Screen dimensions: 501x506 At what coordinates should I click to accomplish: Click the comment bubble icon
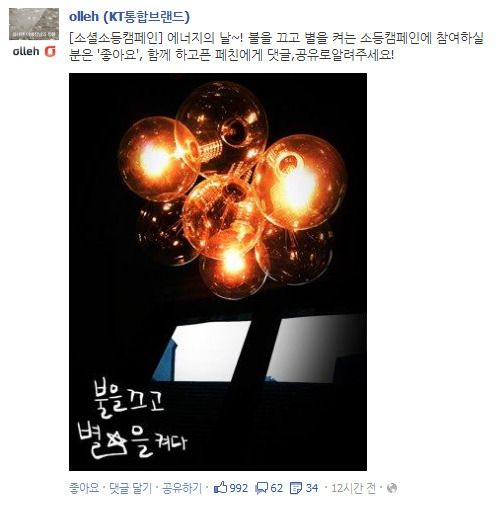point(261,488)
